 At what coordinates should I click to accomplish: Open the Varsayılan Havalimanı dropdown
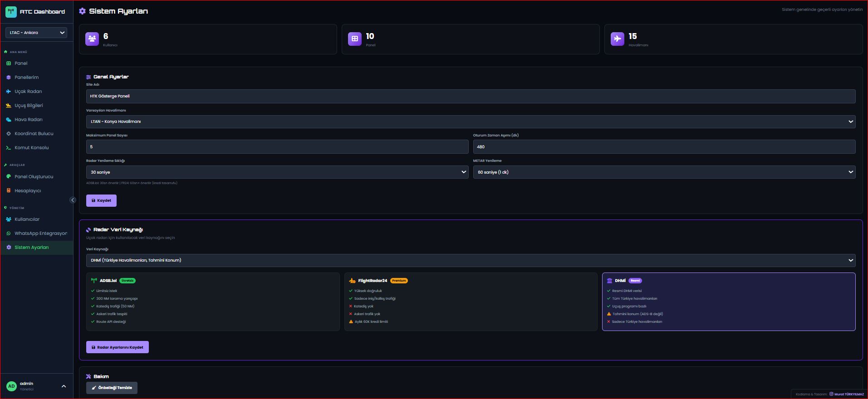click(471, 122)
